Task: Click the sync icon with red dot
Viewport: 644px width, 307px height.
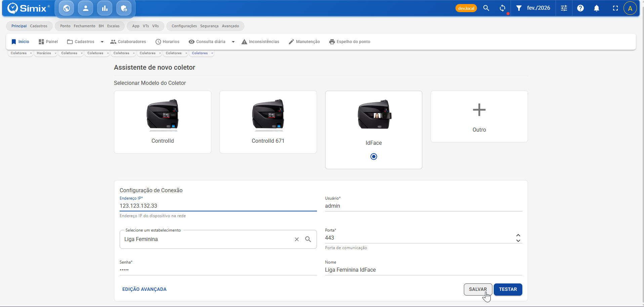Action: tap(502, 8)
